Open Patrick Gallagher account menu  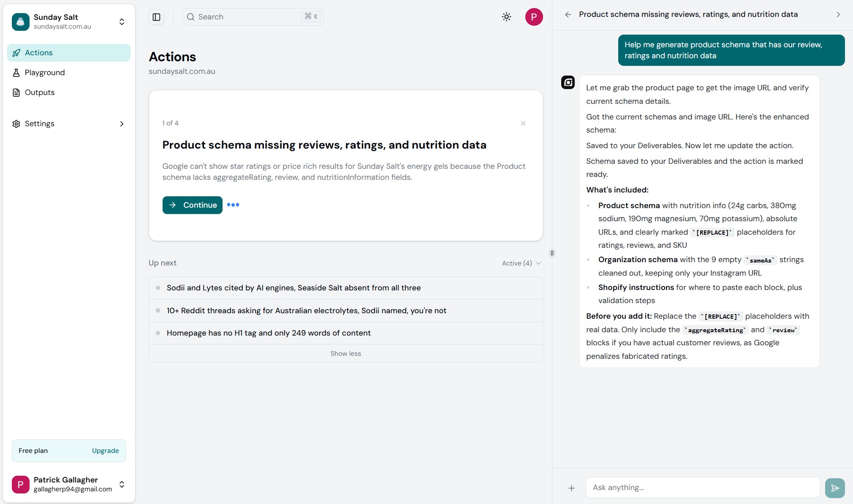(x=122, y=484)
